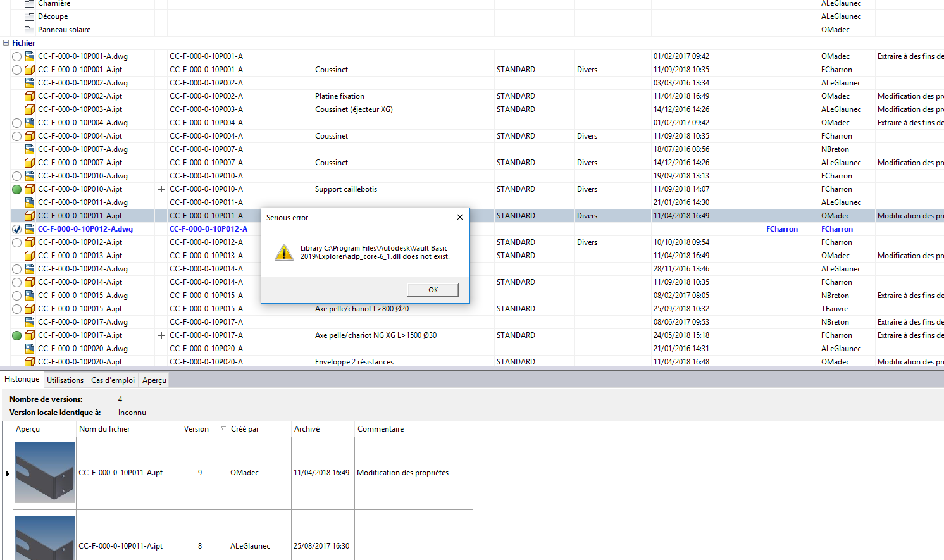Click status circle of CC-F-000-0-10P015-A.dwg

17,296
